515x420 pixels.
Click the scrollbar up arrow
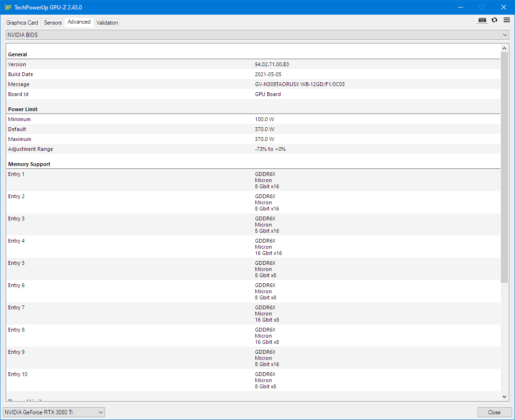tap(505, 48)
